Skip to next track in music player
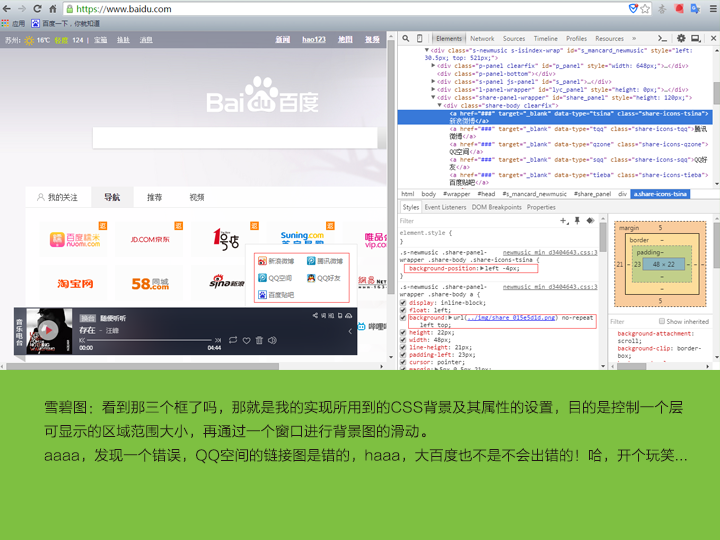 click(218, 340)
